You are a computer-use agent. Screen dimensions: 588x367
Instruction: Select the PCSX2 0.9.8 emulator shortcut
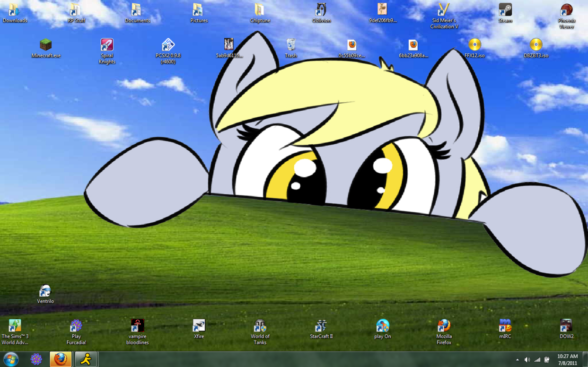168,45
